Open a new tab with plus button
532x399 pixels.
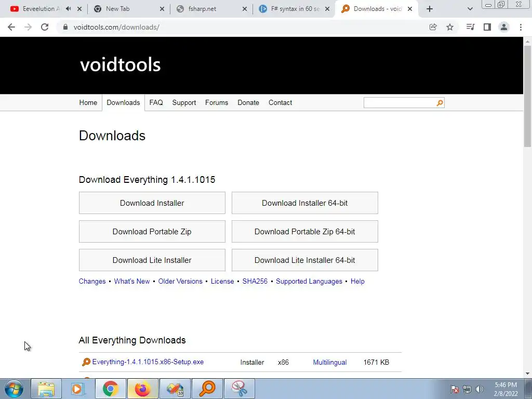pyautogui.click(x=430, y=9)
